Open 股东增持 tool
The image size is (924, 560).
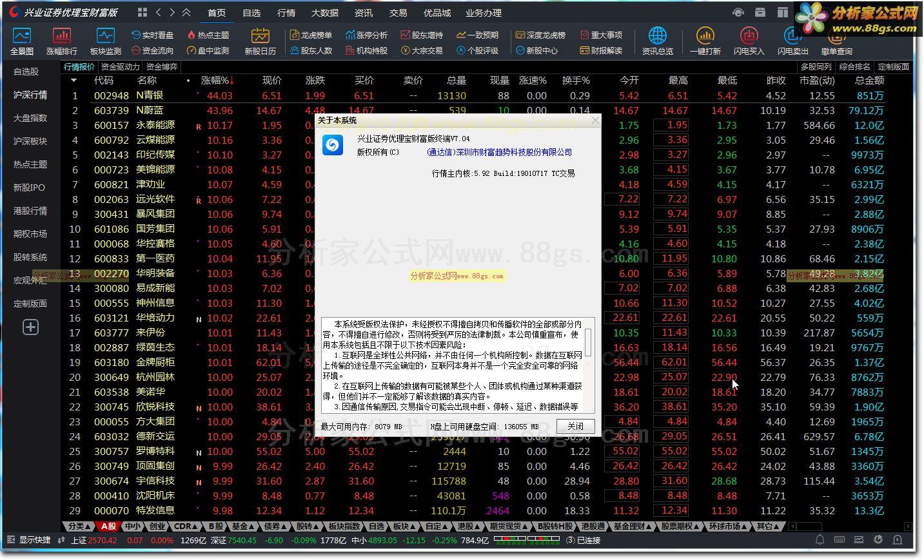click(422, 35)
